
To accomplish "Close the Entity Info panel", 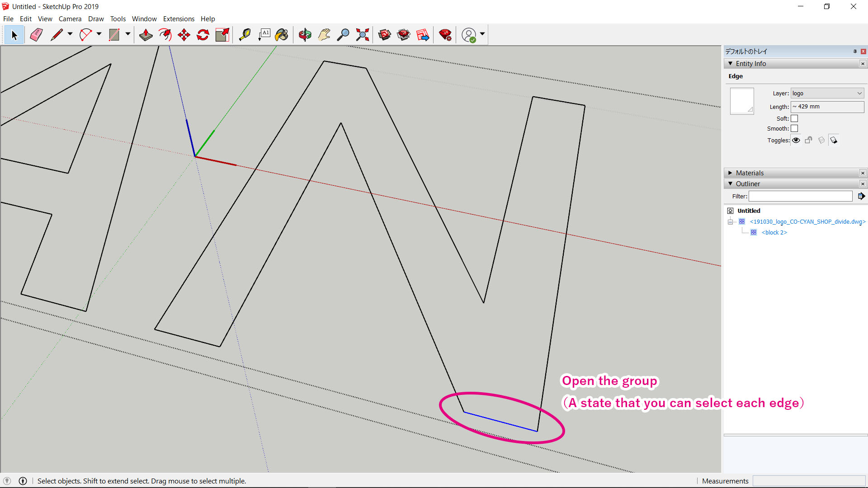I will (863, 64).
